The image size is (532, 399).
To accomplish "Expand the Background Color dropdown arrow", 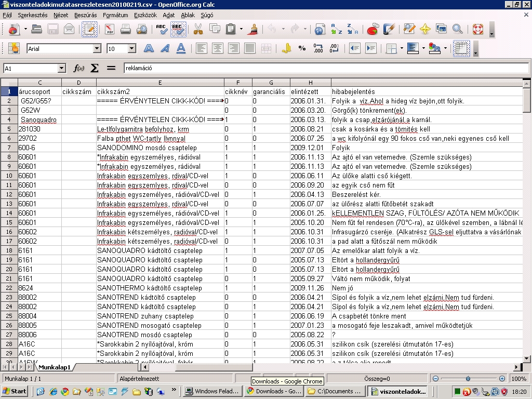I will click(423, 48).
